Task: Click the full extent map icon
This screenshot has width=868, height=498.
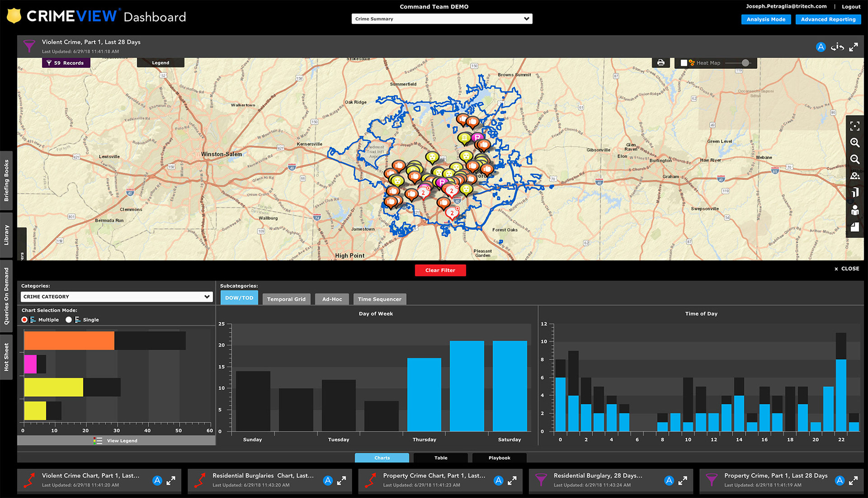Action: [854, 126]
